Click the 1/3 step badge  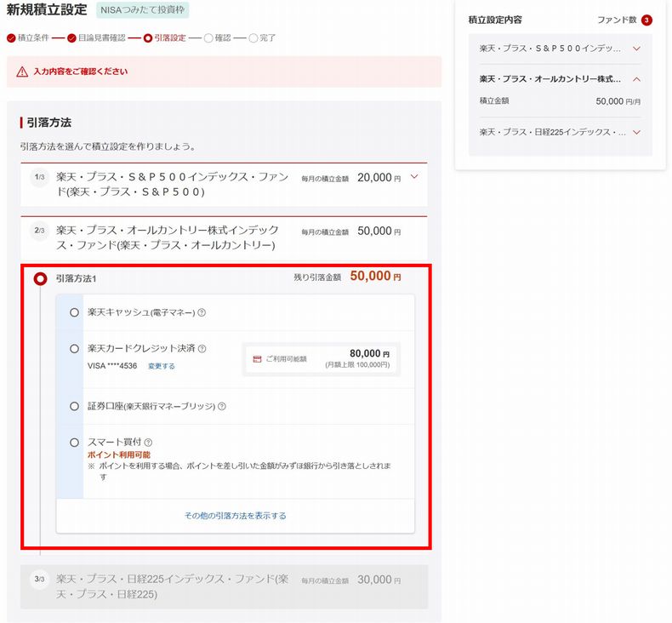pos(39,177)
